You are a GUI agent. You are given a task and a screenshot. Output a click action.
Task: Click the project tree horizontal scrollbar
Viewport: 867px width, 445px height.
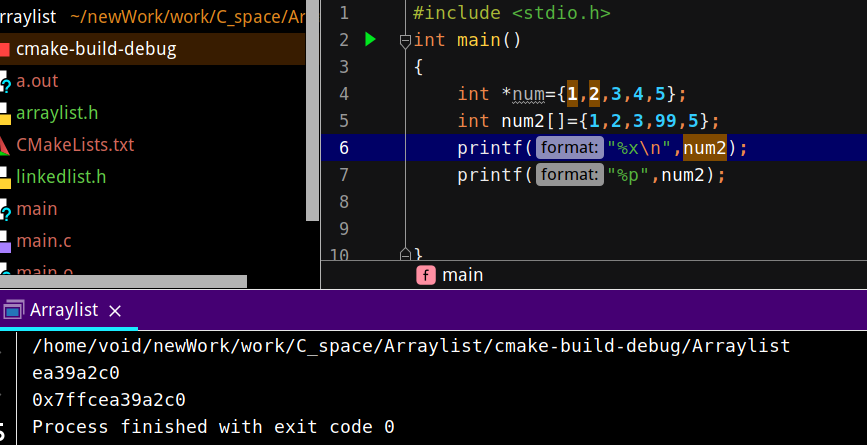pyautogui.click(x=123, y=281)
